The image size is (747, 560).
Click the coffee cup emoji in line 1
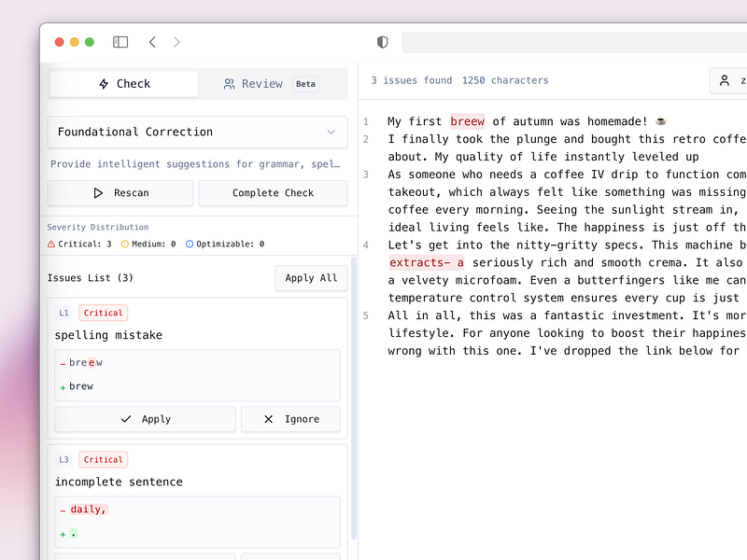[660, 121]
